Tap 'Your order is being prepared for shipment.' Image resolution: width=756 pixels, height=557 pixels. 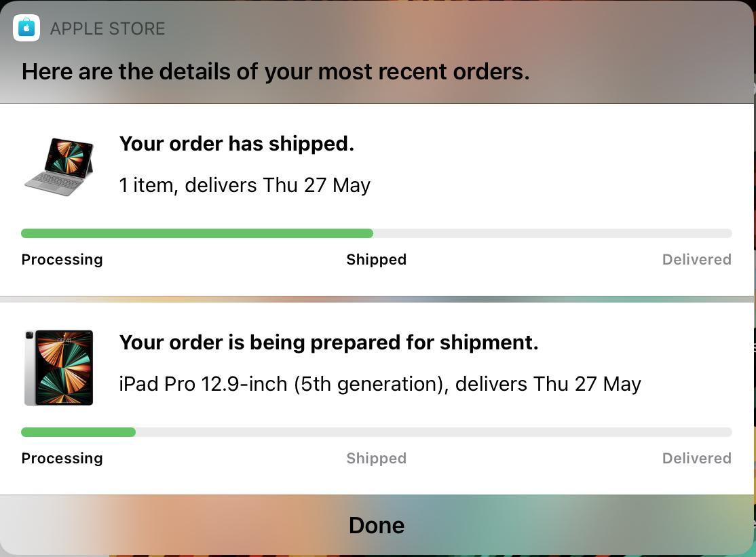pos(328,343)
